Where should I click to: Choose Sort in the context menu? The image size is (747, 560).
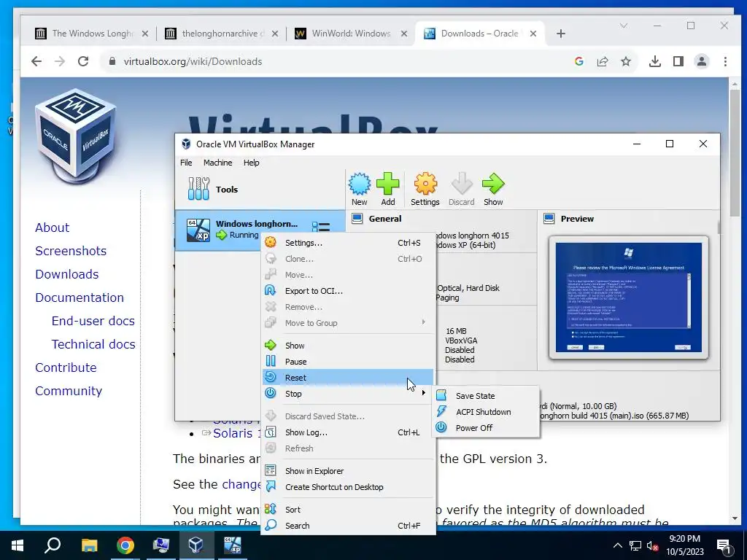coord(348,510)
